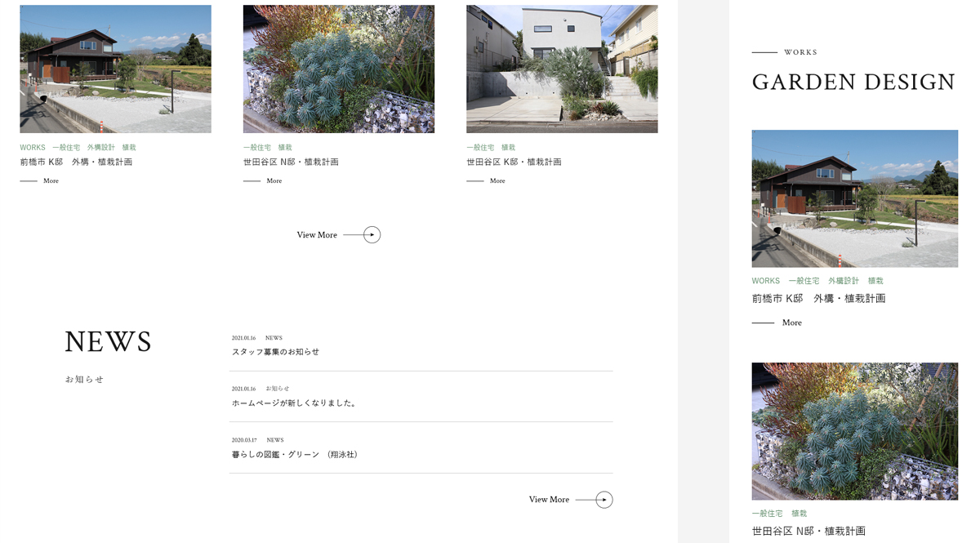
Task: Click the circled arrow icon beside news View More
Action: point(604,500)
